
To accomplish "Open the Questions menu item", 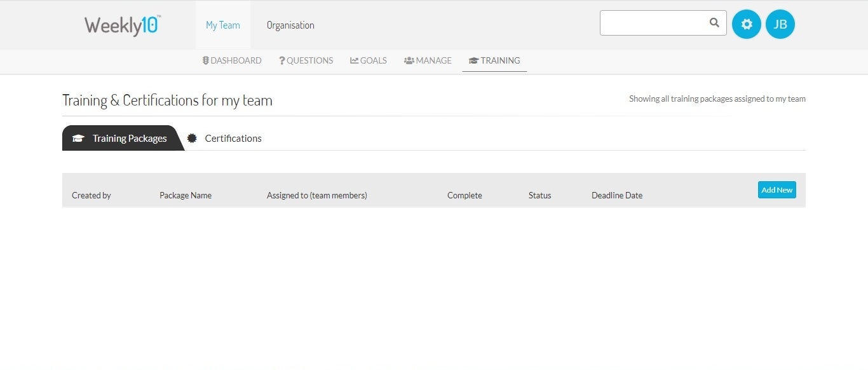I will tap(306, 60).
